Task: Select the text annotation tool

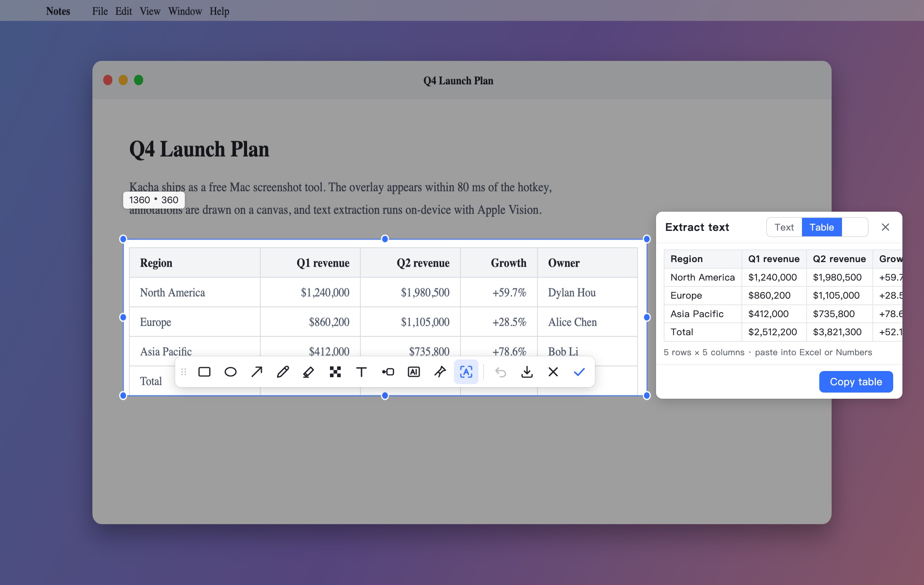Action: click(x=361, y=372)
